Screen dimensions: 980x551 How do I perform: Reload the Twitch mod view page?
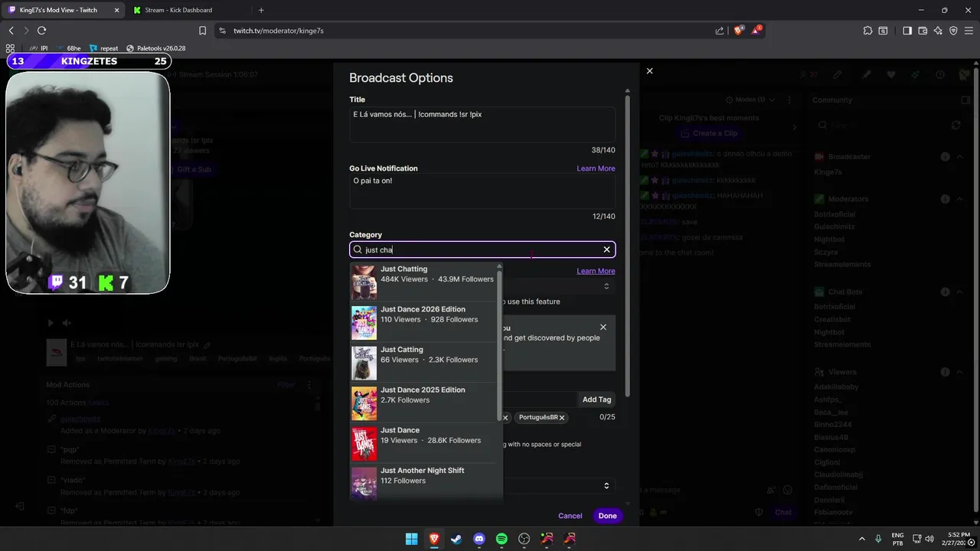[x=41, y=31]
